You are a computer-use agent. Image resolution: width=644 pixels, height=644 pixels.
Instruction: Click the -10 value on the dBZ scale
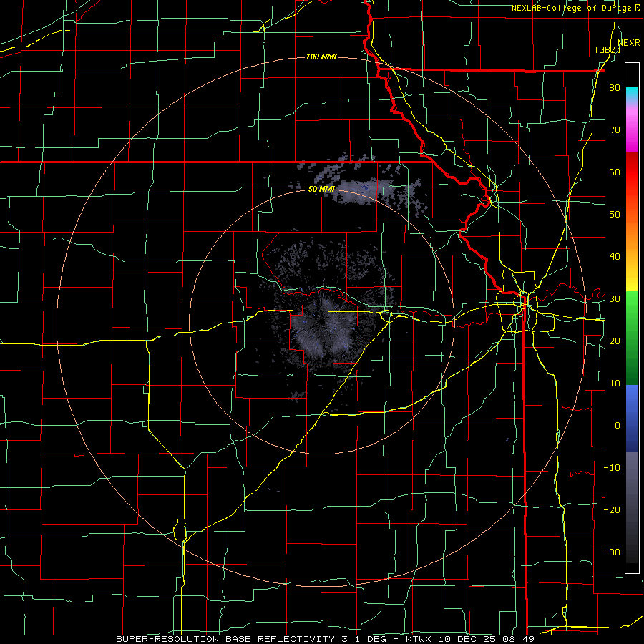coord(612,467)
